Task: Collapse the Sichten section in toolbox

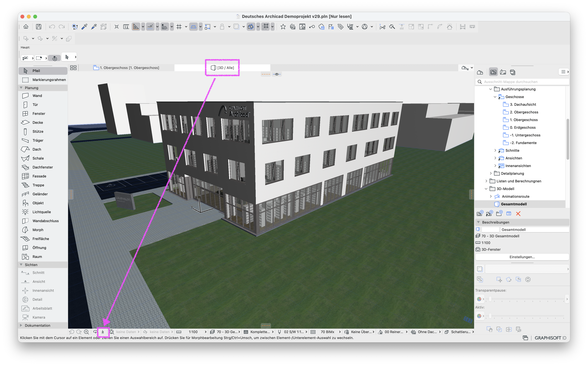Action: click(21, 265)
